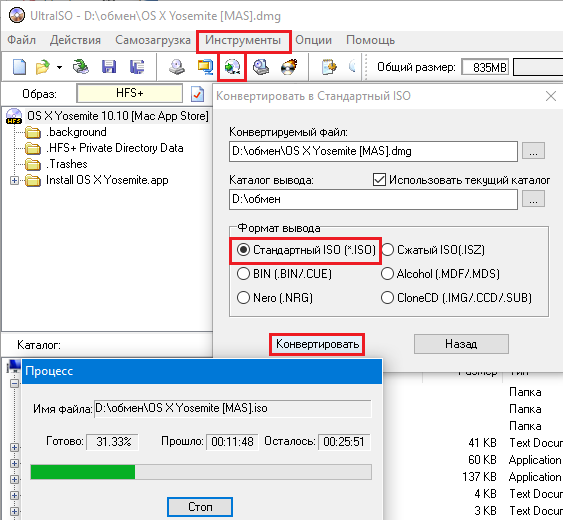Open the Самозагрузка menu
The height and width of the screenshot is (520, 563).
tap(153, 40)
